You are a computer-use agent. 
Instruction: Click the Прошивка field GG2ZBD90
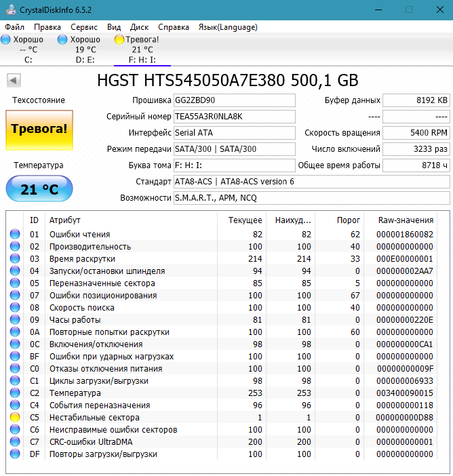pyautogui.click(x=235, y=100)
